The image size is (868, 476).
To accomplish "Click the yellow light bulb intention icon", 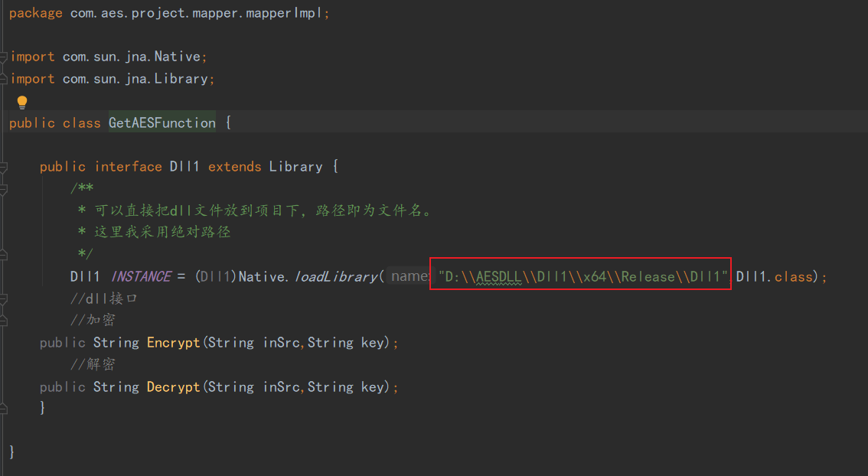I will [x=21, y=101].
